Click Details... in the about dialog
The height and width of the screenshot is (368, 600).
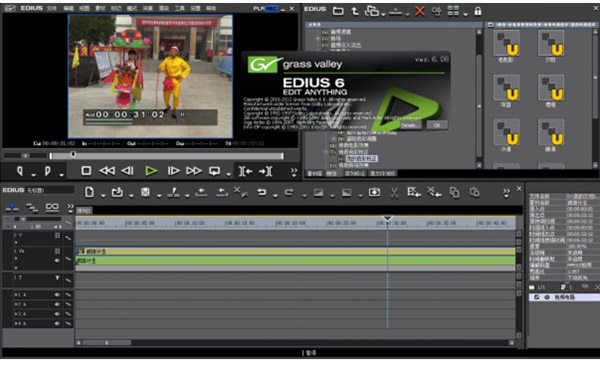click(x=409, y=125)
